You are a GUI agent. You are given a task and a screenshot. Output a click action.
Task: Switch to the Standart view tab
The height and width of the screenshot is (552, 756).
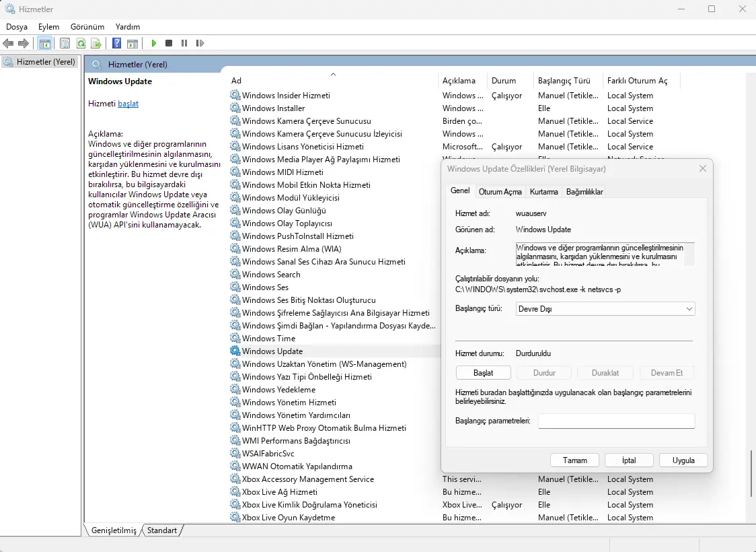point(162,530)
